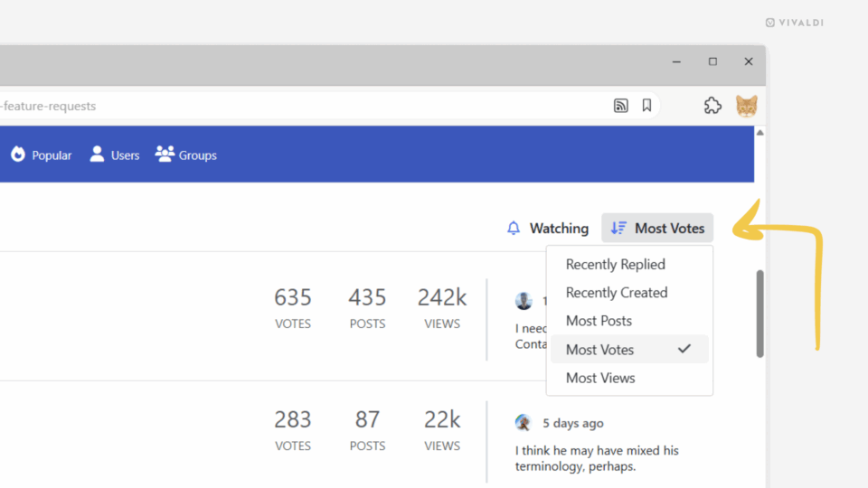
Task: Click the Users person icon
Action: tap(97, 155)
